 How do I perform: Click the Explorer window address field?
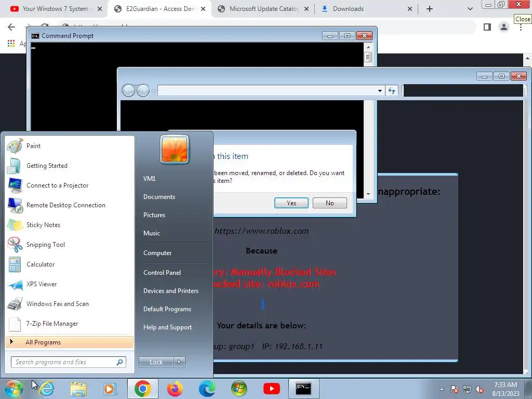tap(267, 90)
